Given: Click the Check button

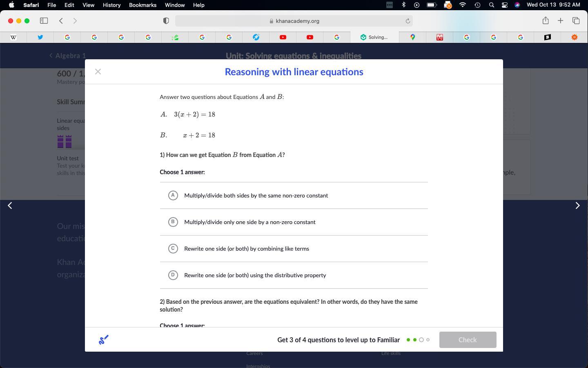Looking at the screenshot, I should tap(468, 340).
